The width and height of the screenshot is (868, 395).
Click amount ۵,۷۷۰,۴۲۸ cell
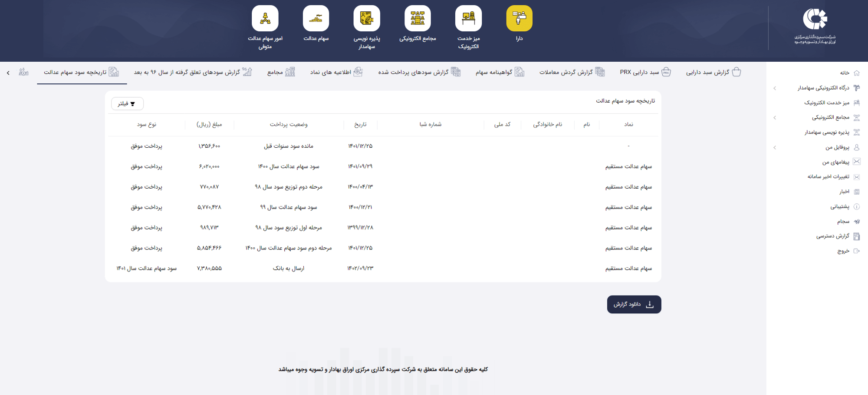[x=209, y=207]
